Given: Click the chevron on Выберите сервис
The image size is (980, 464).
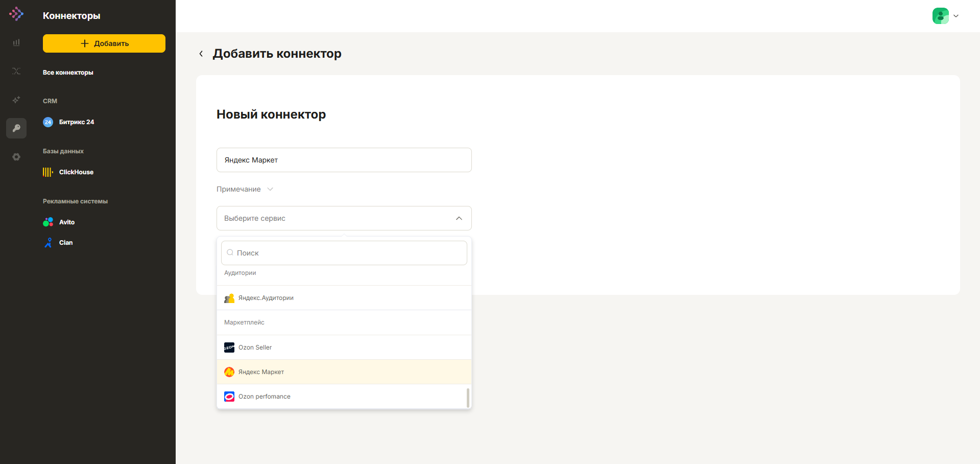Looking at the screenshot, I should [x=459, y=218].
